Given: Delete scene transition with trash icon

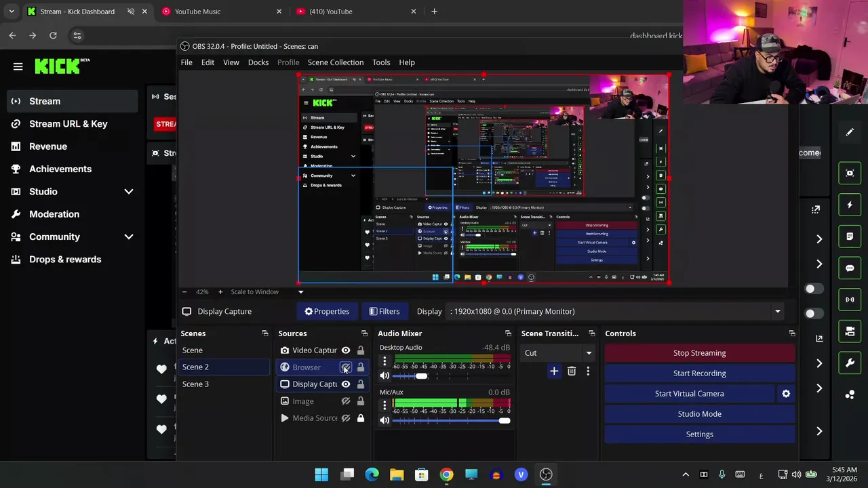Looking at the screenshot, I should (572, 371).
